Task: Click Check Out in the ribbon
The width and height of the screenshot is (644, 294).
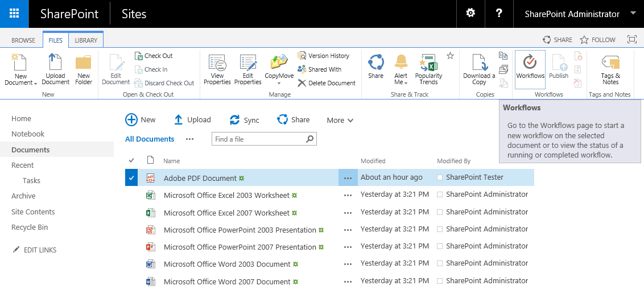Action: [154, 56]
